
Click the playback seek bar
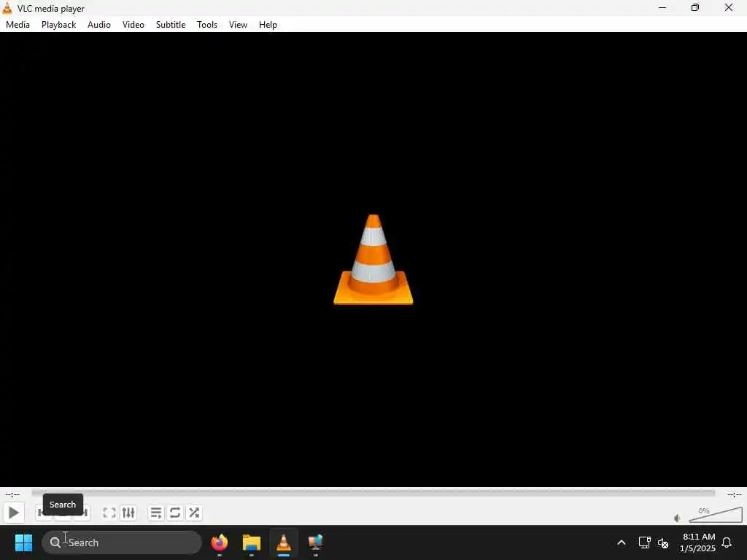click(x=373, y=494)
